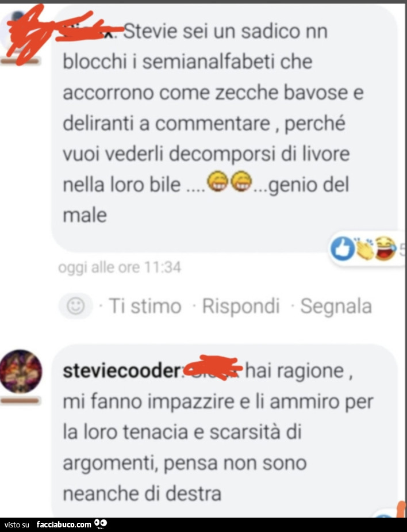Click the reaction count number beside laughing emoji
Image resolution: width=407 pixels, height=532 pixels.
coord(402,250)
